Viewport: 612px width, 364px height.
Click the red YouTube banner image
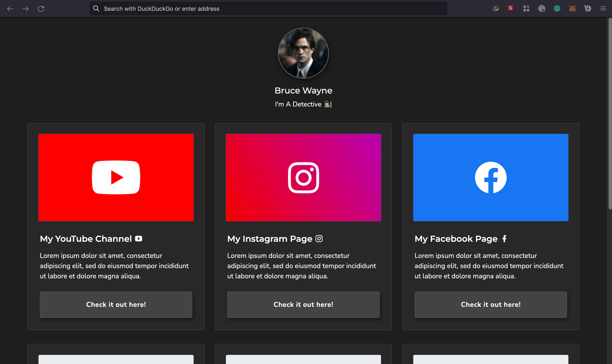(116, 177)
